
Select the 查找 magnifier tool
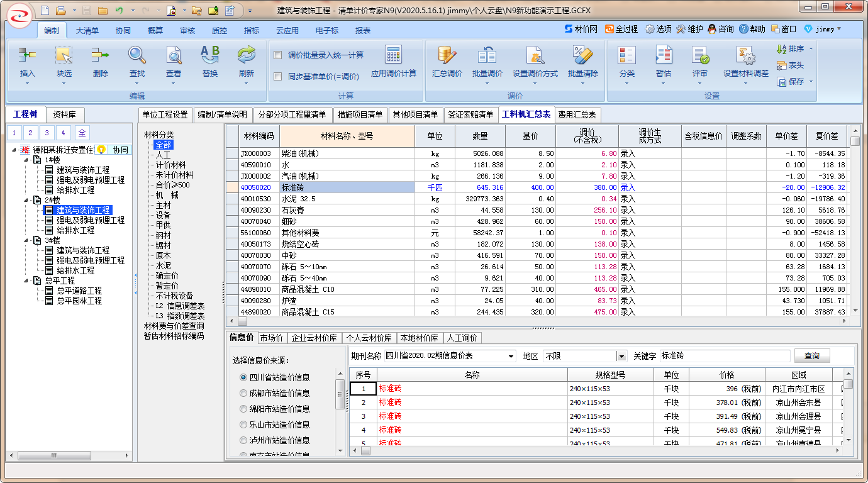(137, 57)
